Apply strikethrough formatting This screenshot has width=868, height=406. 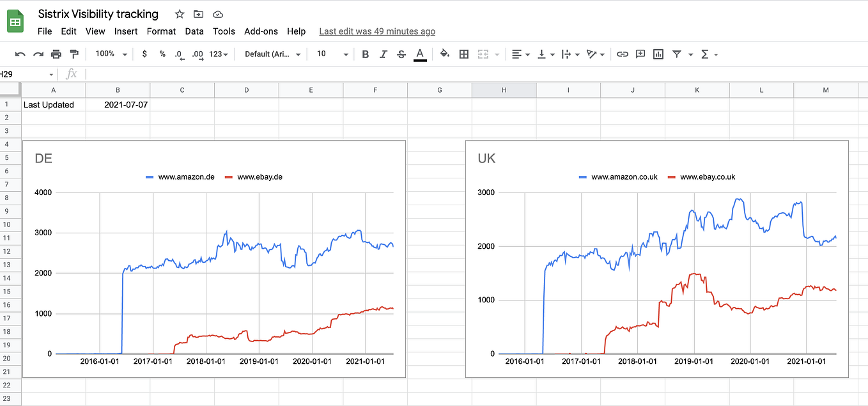(x=401, y=54)
